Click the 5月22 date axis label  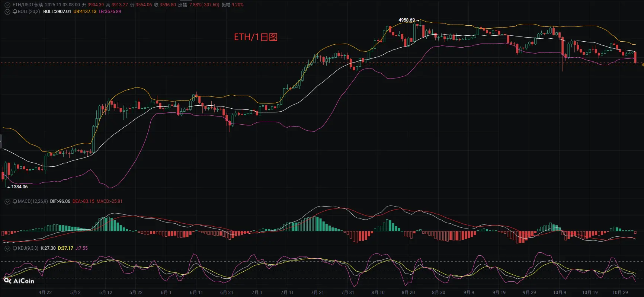point(136,293)
